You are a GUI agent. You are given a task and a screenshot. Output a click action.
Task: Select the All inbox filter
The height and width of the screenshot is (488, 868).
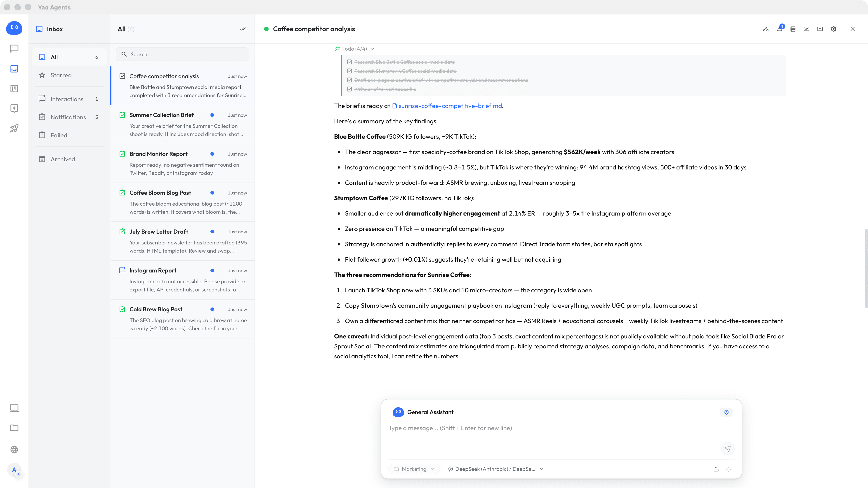pyautogui.click(x=69, y=57)
